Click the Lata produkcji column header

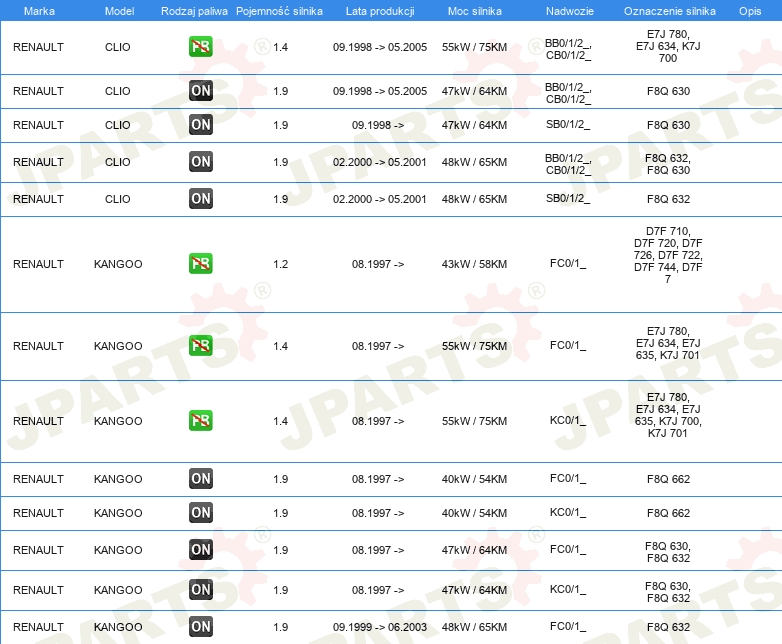point(380,11)
